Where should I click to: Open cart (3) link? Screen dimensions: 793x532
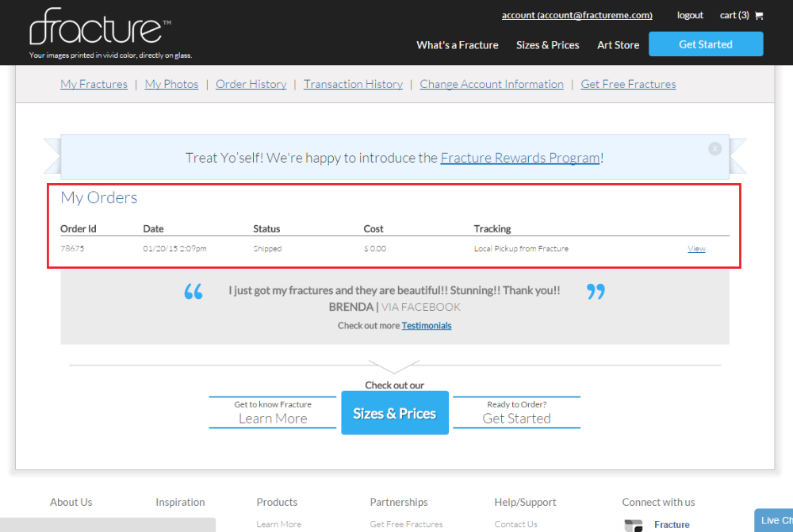point(734,15)
